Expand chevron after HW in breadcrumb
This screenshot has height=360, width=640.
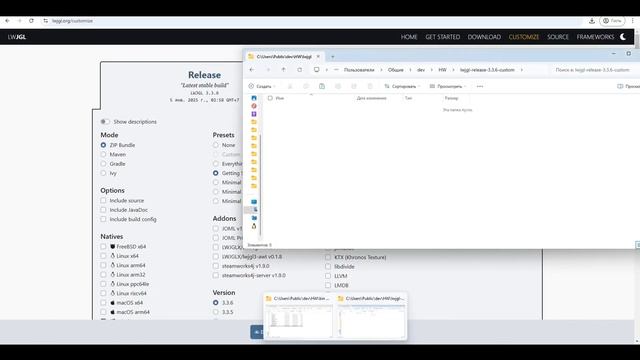(453, 70)
